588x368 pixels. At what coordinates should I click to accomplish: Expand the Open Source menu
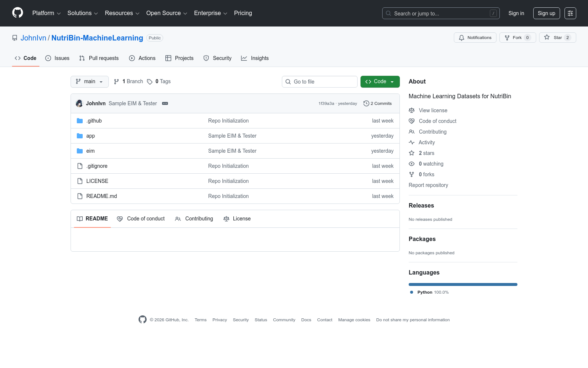pyautogui.click(x=167, y=13)
